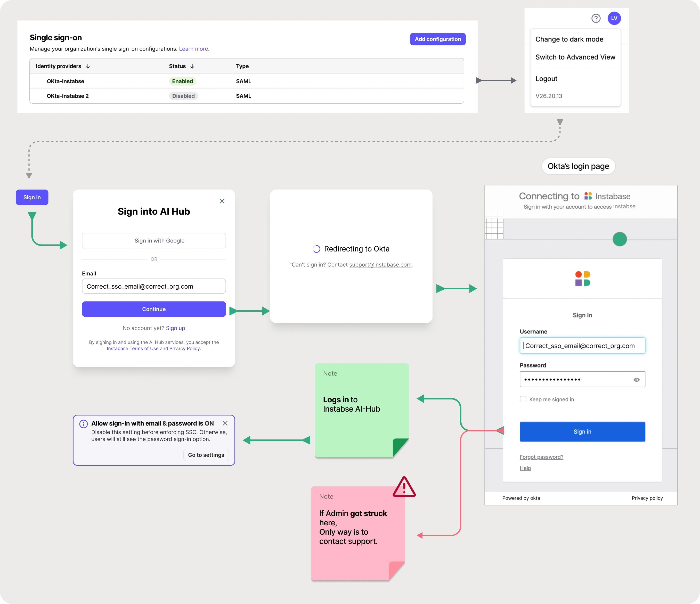Focus the Email input field
Viewport: 700px width, 604px height.
(x=154, y=286)
